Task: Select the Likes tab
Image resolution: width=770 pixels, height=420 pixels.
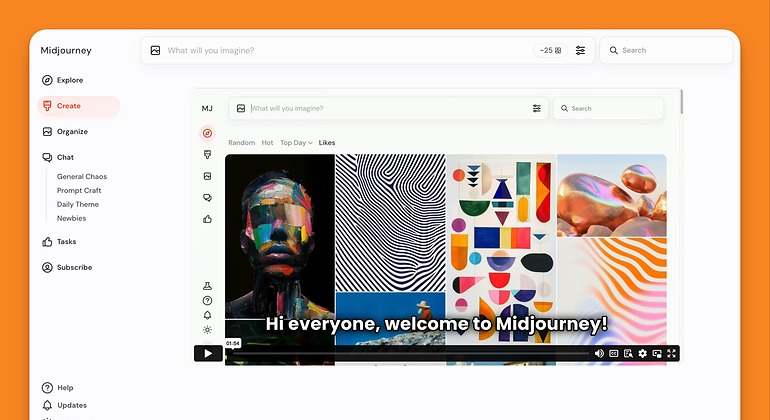Action: (327, 142)
